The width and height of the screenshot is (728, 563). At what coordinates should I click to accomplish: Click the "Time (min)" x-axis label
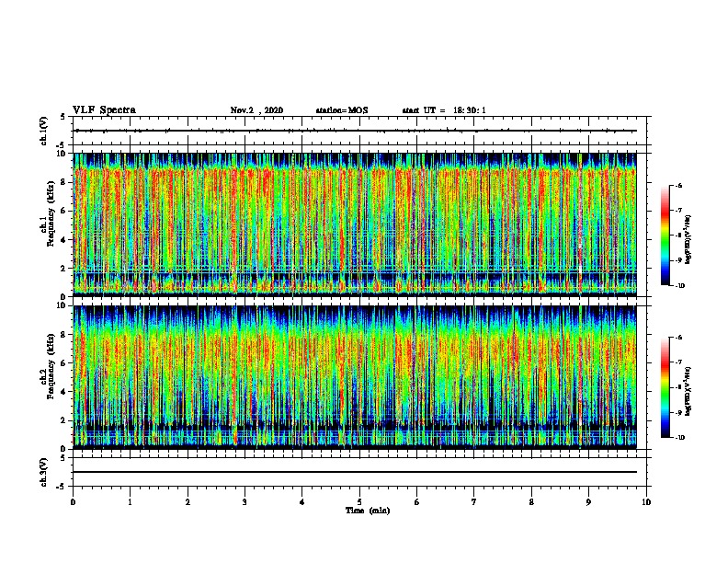(368, 511)
